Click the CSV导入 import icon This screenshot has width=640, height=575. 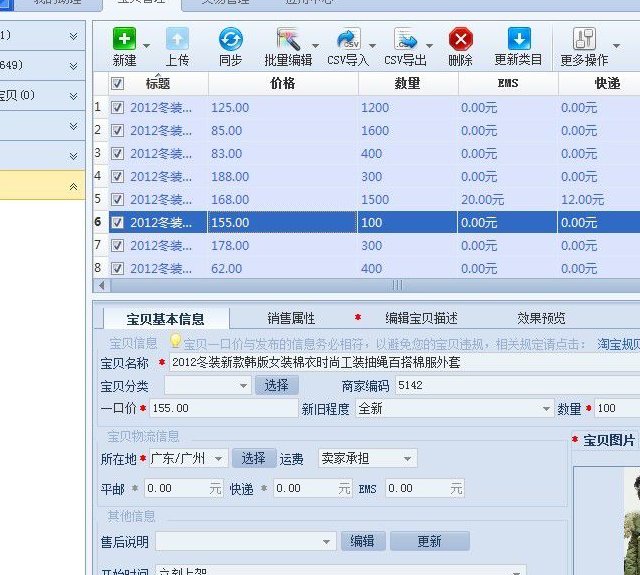click(348, 39)
